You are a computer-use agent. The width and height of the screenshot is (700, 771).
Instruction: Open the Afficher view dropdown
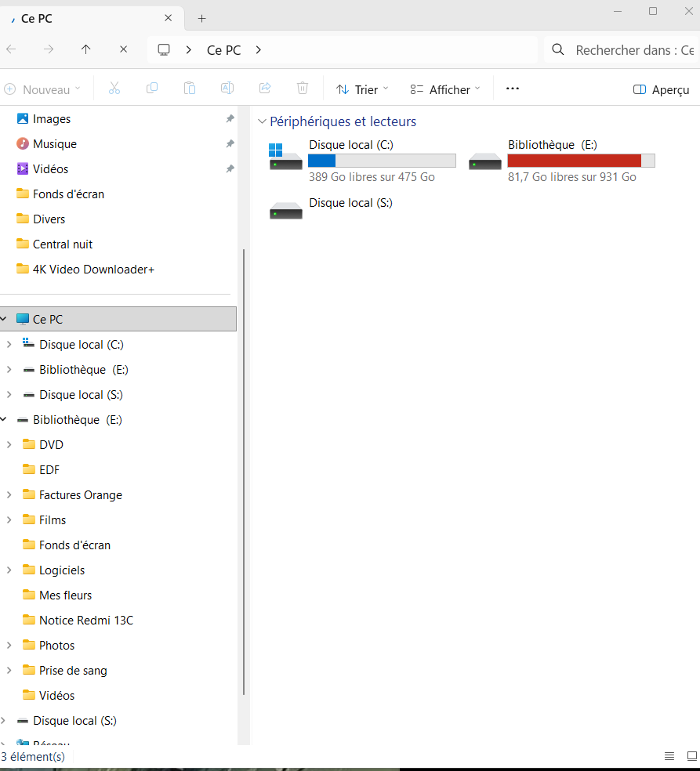coord(445,89)
